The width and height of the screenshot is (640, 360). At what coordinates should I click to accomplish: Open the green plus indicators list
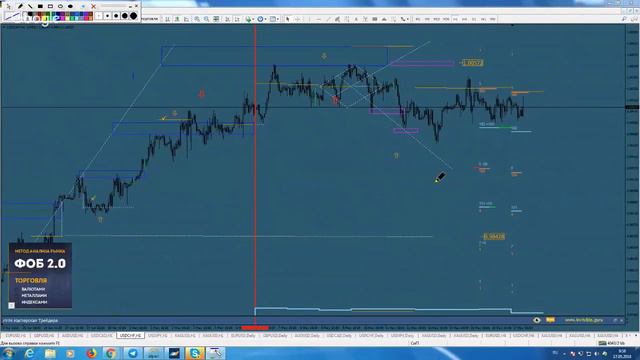(248, 19)
